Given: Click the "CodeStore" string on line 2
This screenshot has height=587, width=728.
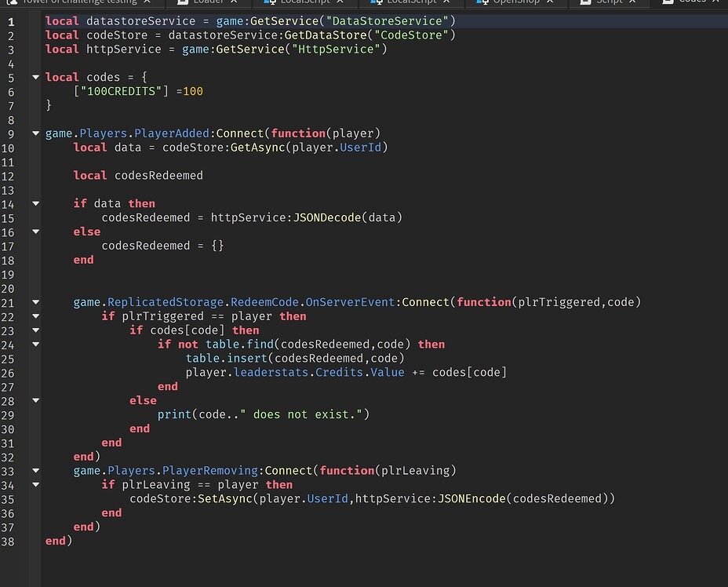Looking at the screenshot, I should coord(411,35).
